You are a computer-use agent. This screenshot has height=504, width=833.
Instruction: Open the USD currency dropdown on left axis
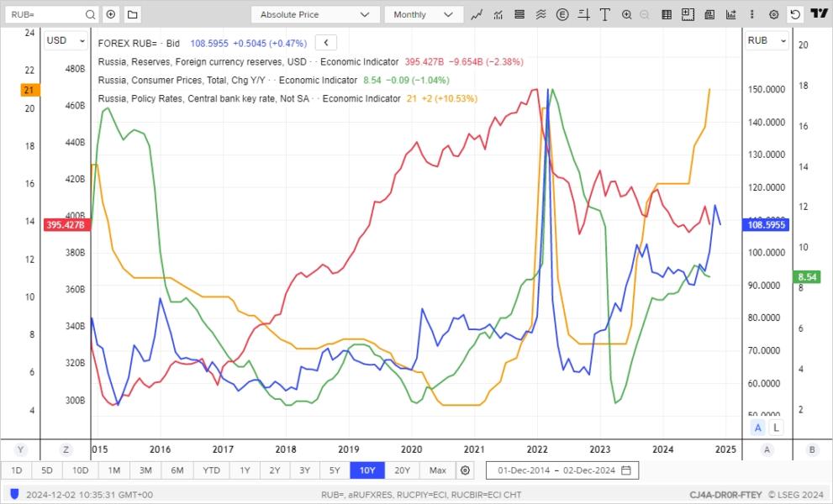[66, 40]
